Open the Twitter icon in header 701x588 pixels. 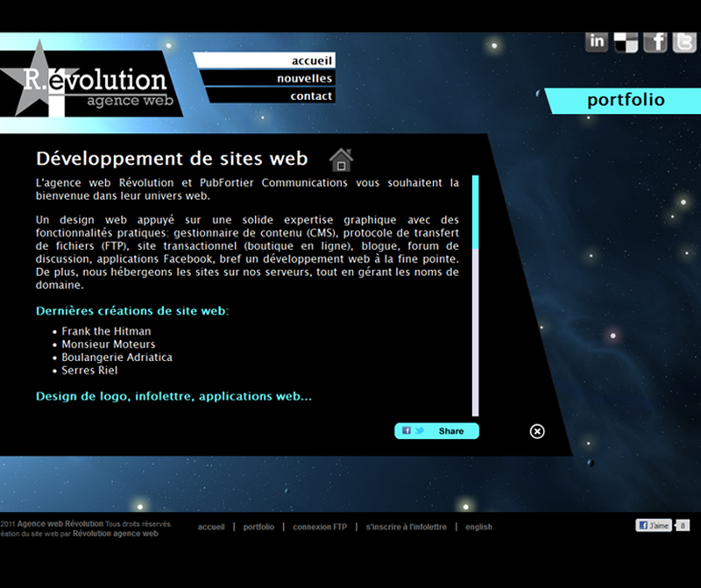point(684,41)
